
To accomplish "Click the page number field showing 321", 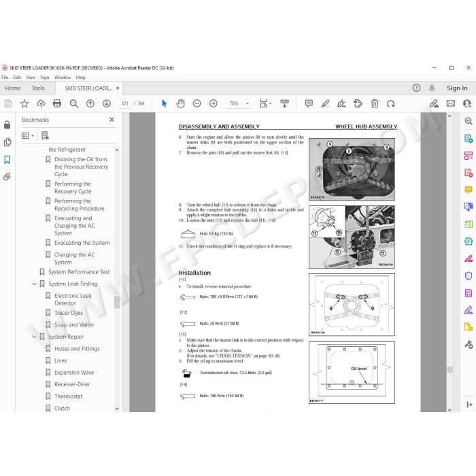I will point(124,103).
